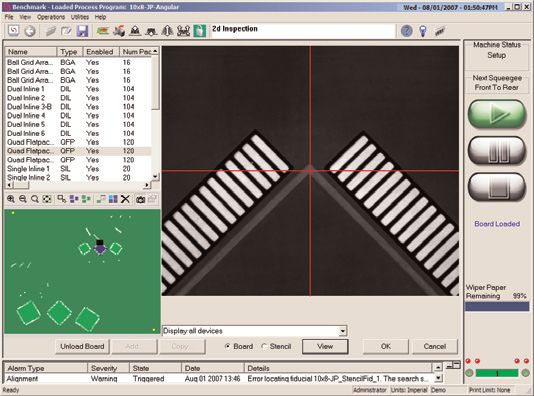Select the highlighted Quad Flatpack row
The image size is (534, 396).
(78, 151)
